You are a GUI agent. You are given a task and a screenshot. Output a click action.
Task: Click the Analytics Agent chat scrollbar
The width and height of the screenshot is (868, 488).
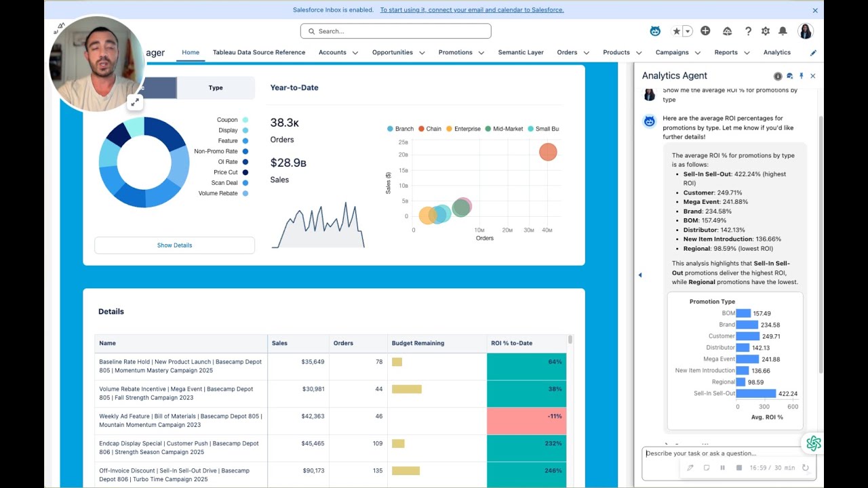point(820,244)
